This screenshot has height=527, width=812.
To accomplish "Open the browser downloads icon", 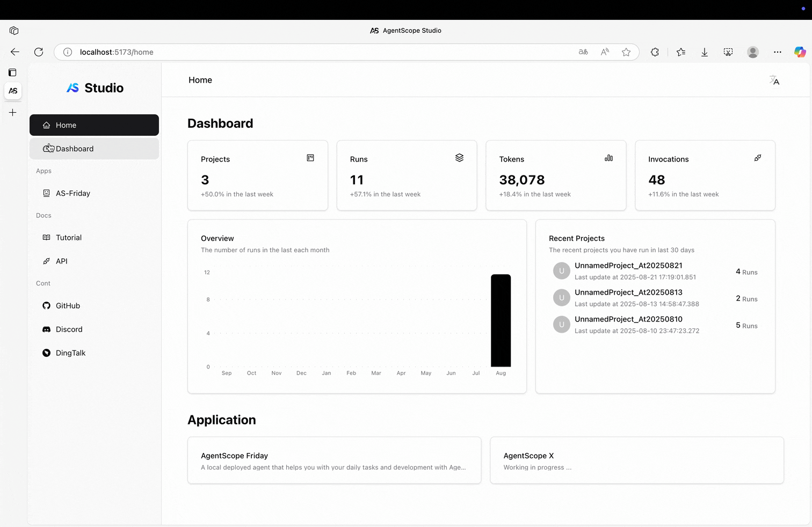I will pos(705,52).
